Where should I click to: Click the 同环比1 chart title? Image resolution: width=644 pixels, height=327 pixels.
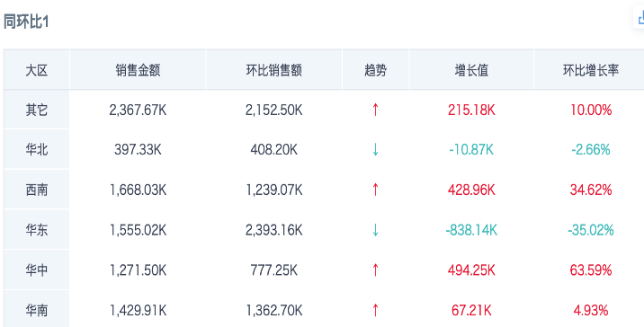[x=26, y=22]
